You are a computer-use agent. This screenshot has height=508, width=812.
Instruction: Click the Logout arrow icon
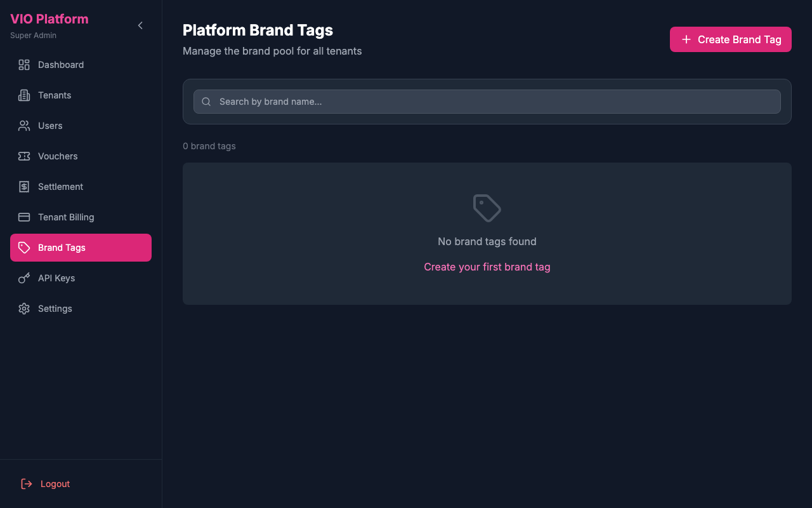coord(25,483)
